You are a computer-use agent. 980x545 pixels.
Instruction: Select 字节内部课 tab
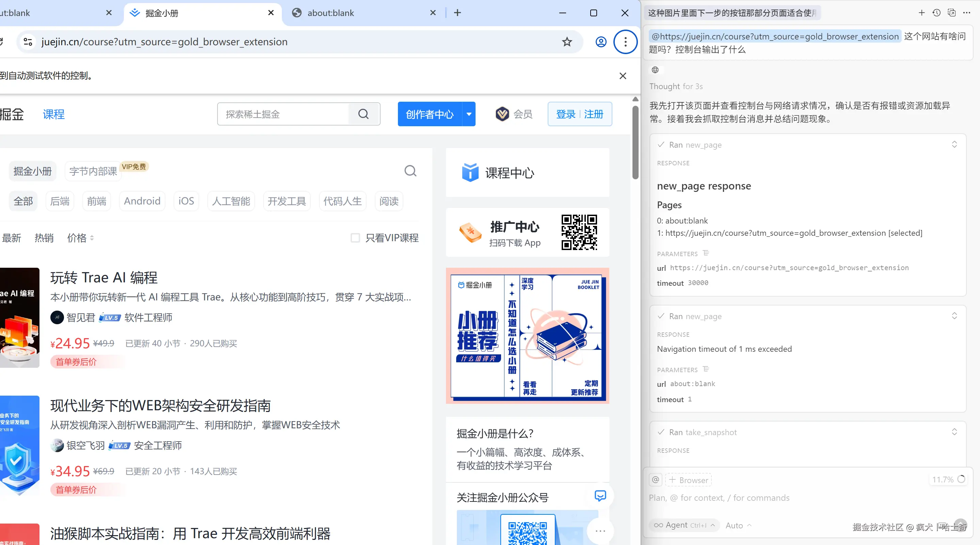93,171
